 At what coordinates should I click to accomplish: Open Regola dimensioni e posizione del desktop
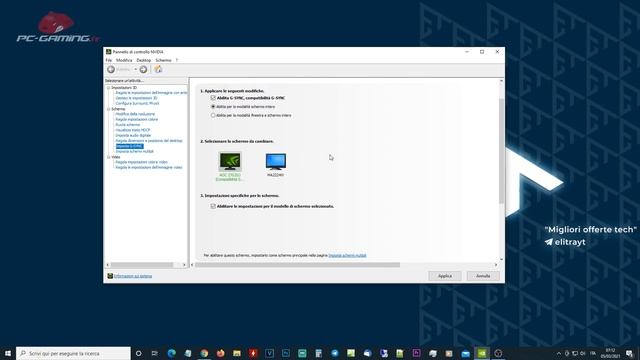[149, 141]
